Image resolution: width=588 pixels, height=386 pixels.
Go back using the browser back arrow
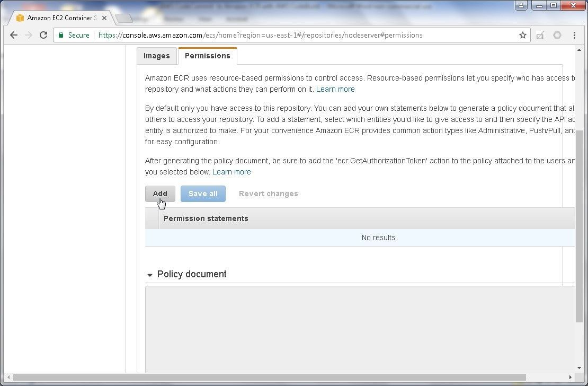pyautogui.click(x=14, y=35)
